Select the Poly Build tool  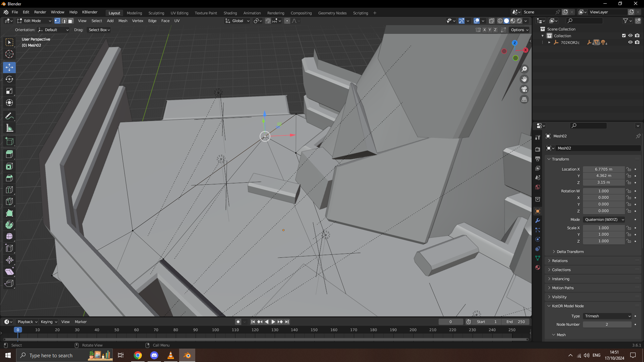pos(9,213)
